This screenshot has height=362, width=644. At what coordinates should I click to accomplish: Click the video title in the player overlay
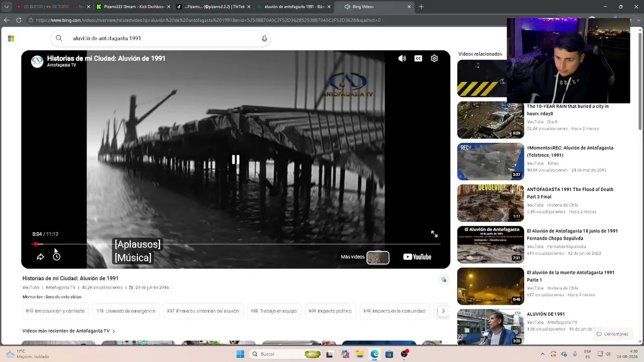coord(106,58)
